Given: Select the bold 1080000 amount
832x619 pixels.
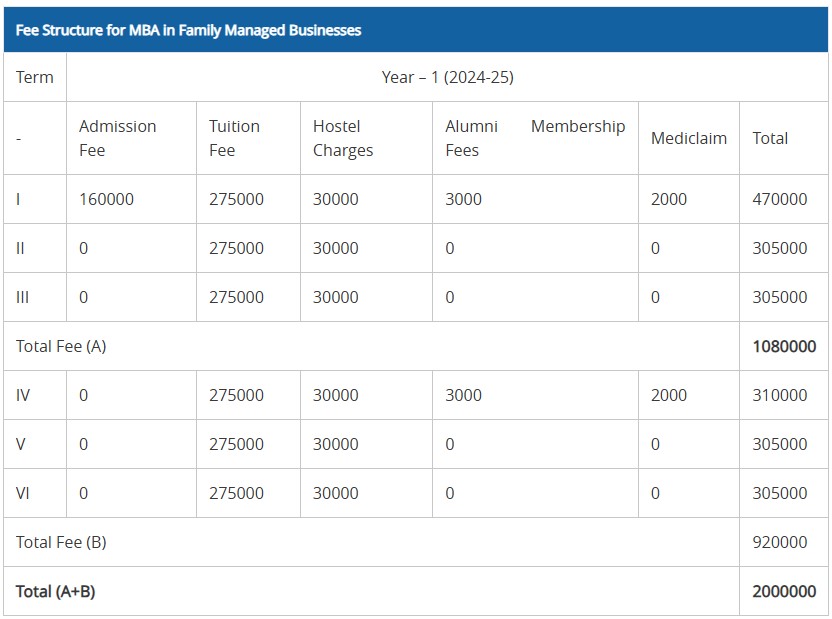Looking at the screenshot, I should [x=784, y=346].
